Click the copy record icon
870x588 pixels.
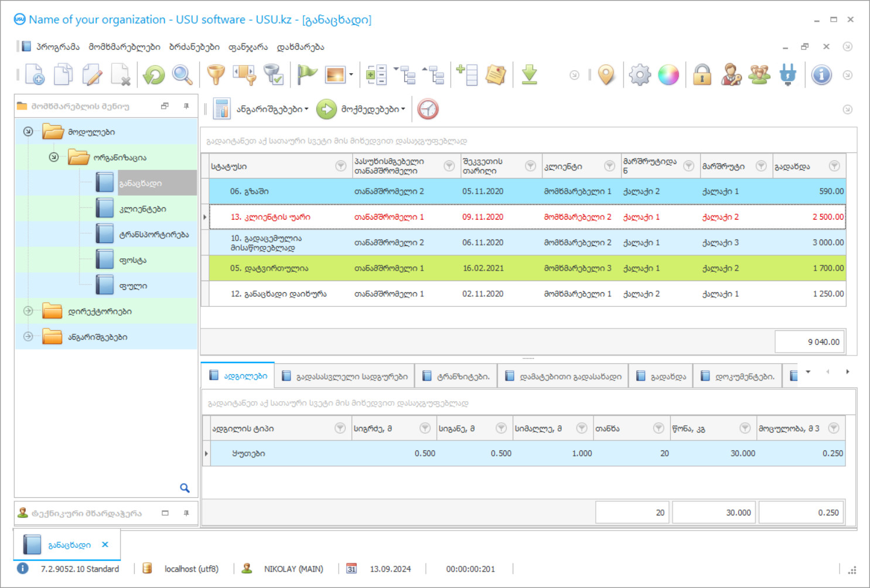pos(63,75)
